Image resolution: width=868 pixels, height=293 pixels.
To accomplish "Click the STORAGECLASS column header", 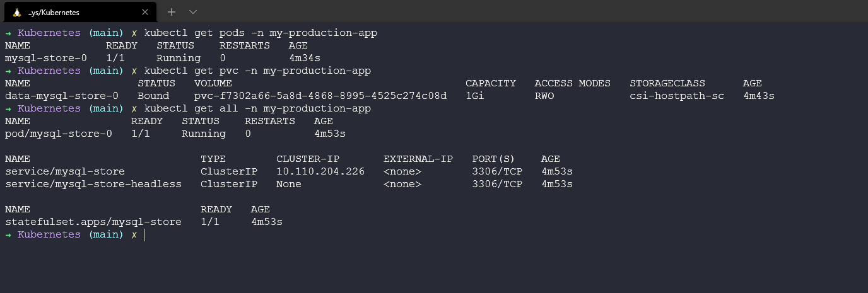I will (667, 83).
